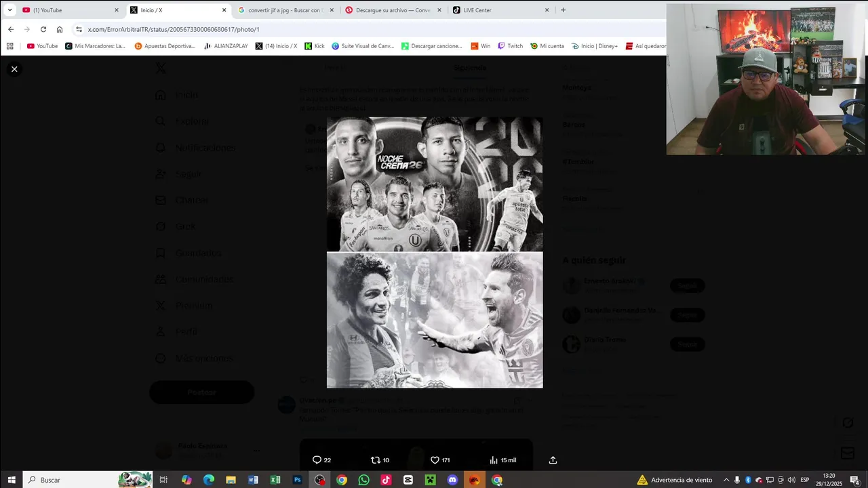The image size is (868, 488).
Task: Open Minecraft from taskbar
Action: [x=430, y=480]
